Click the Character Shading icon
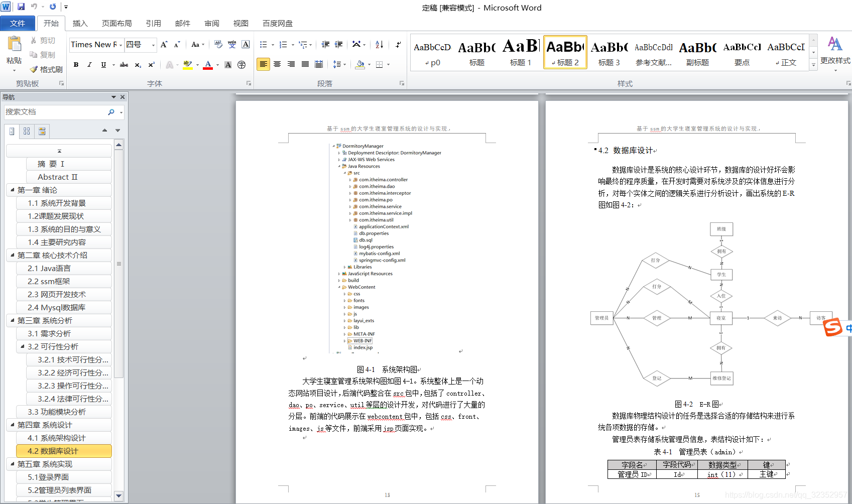Viewport: 852px width, 504px height. click(x=228, y=65)
